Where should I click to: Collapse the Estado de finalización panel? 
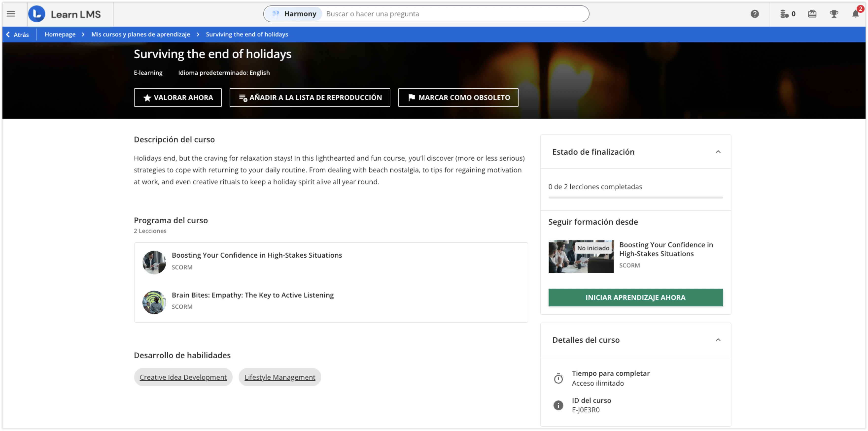pyautogui.click(x=718, y=152)
